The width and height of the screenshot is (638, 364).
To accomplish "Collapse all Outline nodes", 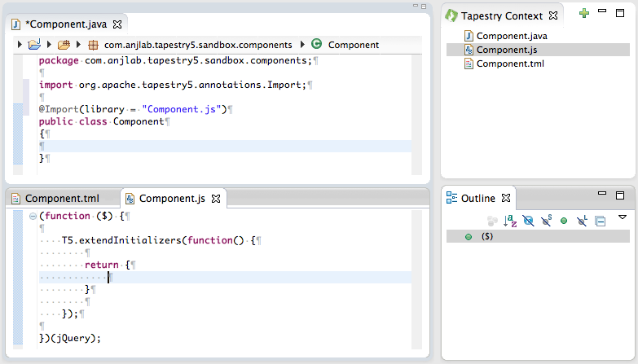I will click(x=601, y=221).
